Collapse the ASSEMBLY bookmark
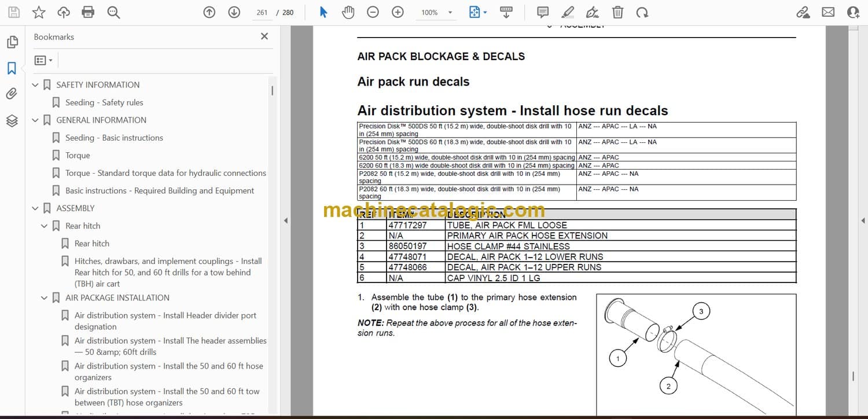 [x=35, y=208]
